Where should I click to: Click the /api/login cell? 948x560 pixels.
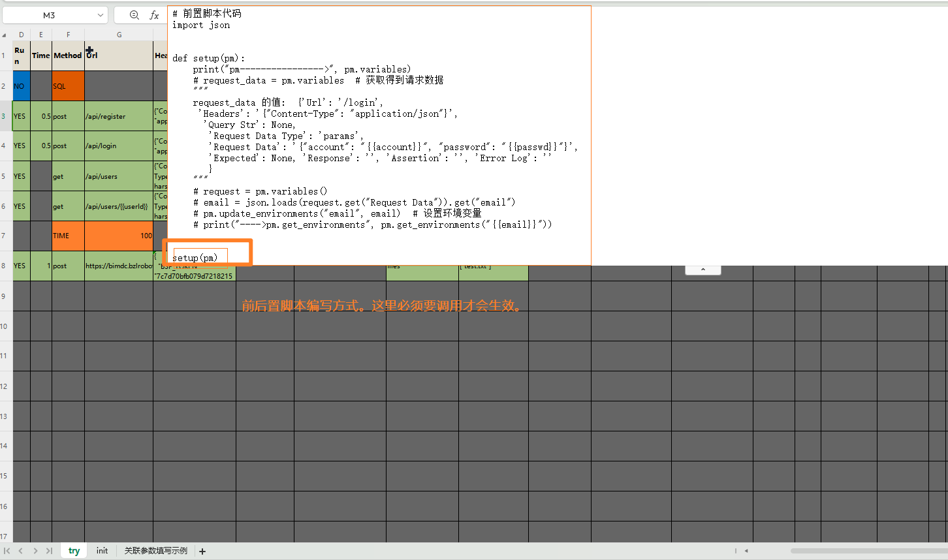[119, 146]
